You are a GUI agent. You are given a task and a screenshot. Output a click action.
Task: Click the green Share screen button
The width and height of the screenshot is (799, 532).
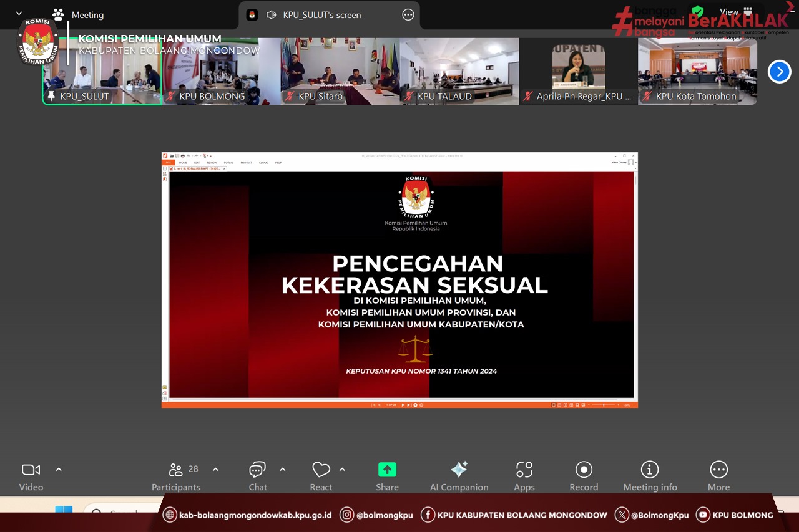click(387, 476)
